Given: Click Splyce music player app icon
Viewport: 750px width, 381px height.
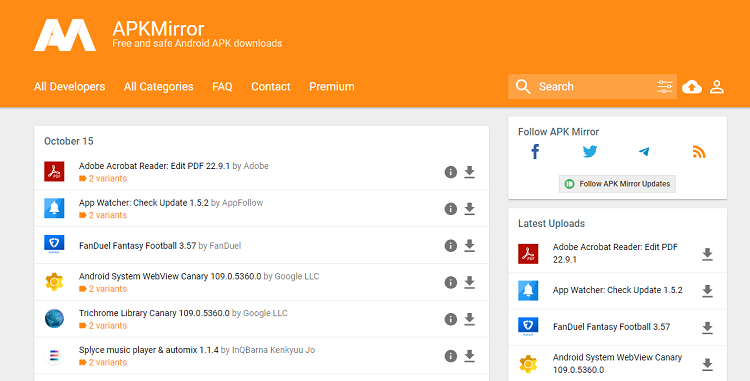Looking at the screenshot, I should click(x=54, y=356).
